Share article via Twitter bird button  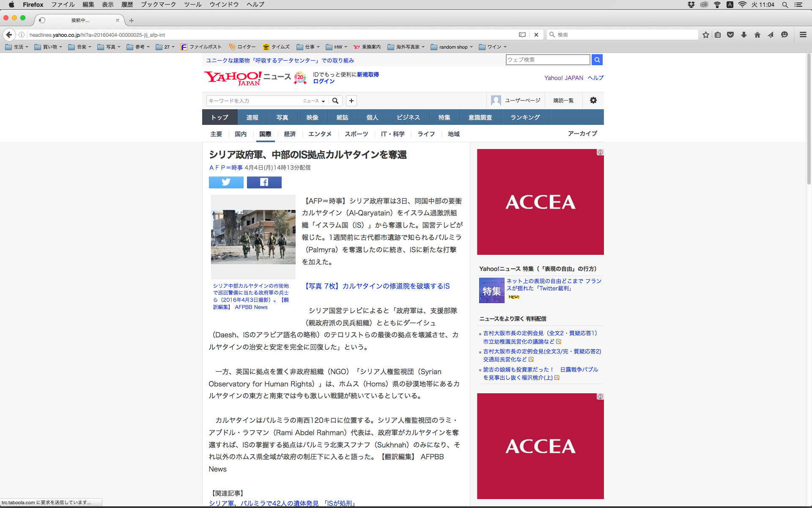click(226, 182)
